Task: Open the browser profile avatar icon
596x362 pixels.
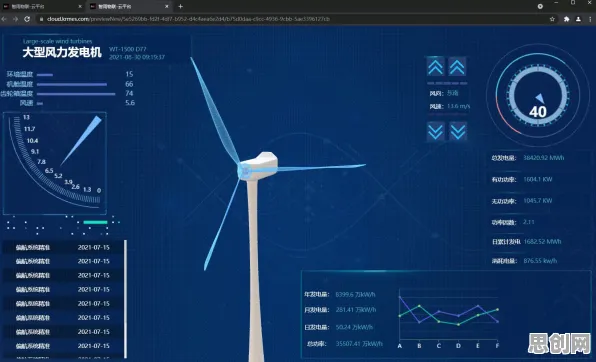Action: (x=578, y=19)
